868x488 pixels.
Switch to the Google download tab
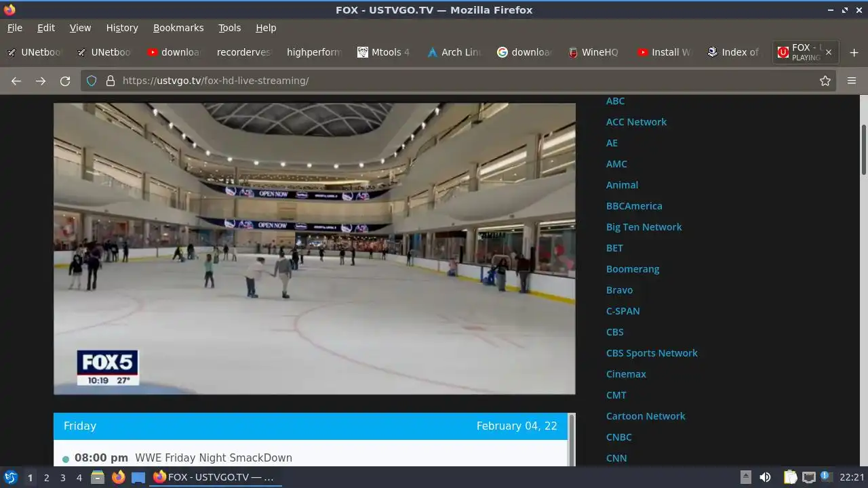pyautogui.click(x=525, y=52)
